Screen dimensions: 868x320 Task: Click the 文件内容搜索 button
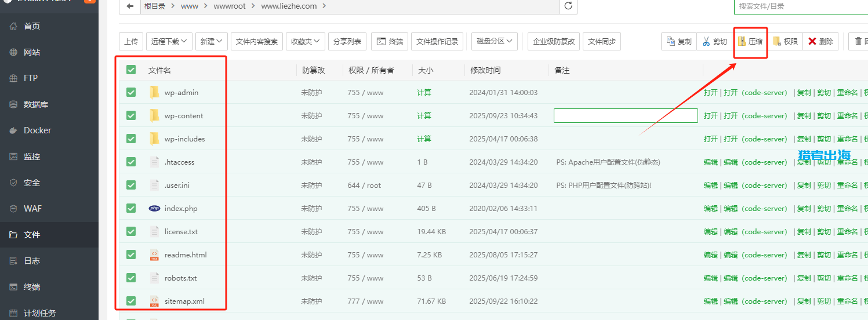click(257, 41)
